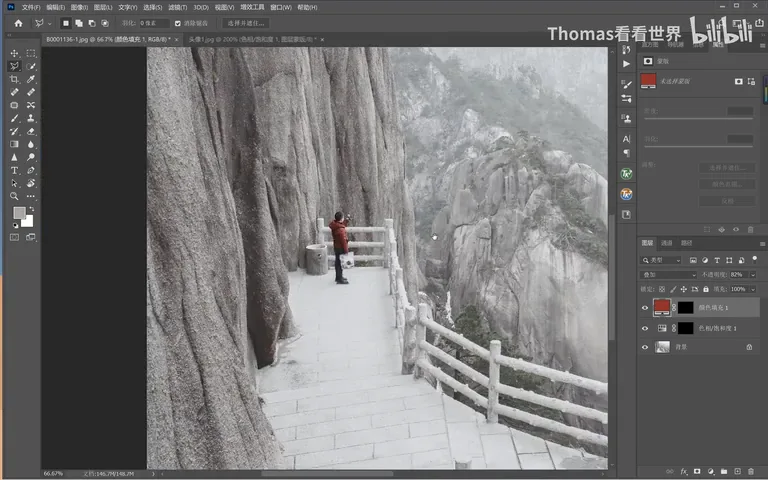Click the lock all layers icon
The width and height of the screenshot is (768, 480).
point(706,289)
